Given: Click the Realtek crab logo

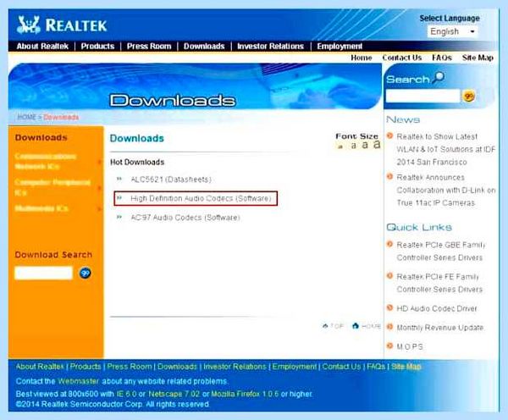Looking at the screenshot, I should [29, 25].
